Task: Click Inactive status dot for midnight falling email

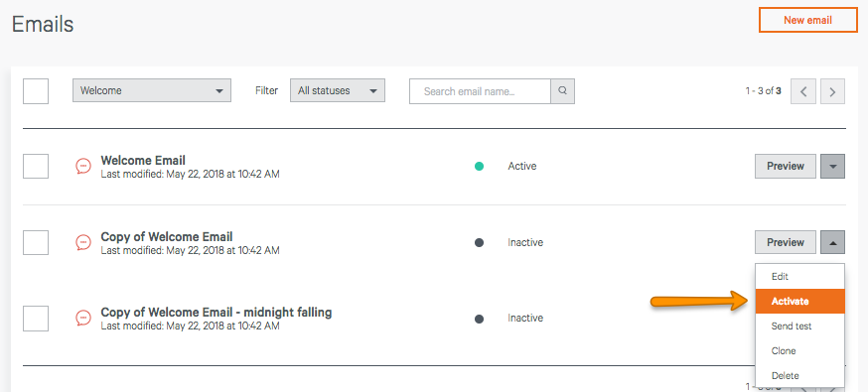Action: click(x=479, y=319)
